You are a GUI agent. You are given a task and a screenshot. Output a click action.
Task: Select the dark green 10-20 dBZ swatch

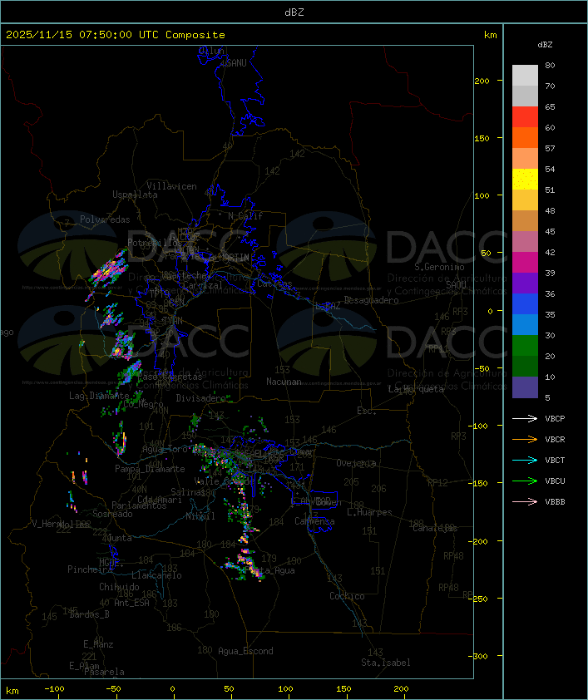(x=525, y=366)
